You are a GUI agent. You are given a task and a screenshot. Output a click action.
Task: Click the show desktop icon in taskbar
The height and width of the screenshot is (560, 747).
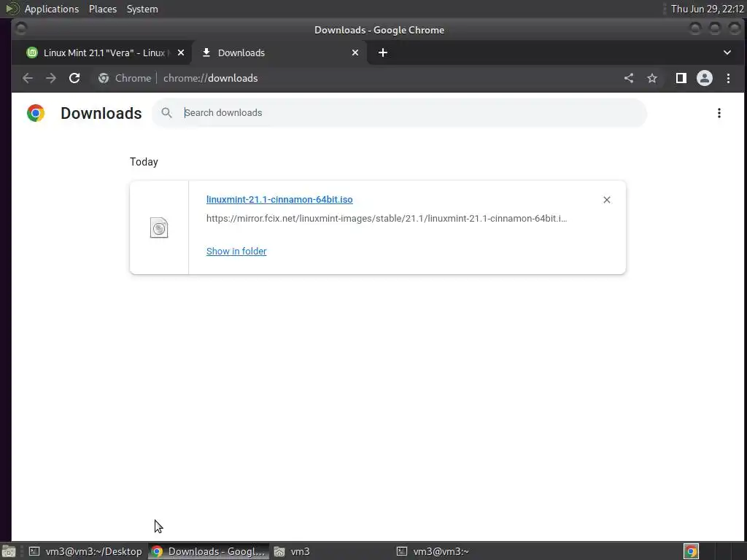9,551
